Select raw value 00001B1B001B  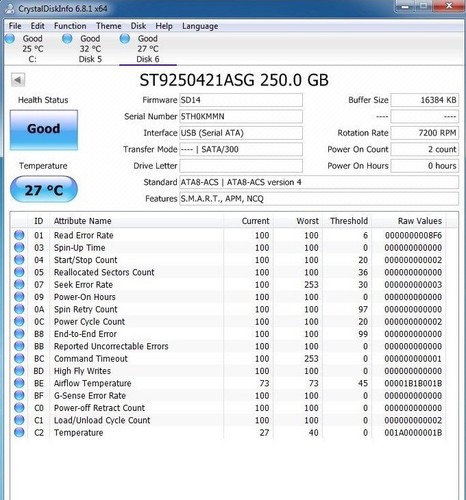coord(413,383)
